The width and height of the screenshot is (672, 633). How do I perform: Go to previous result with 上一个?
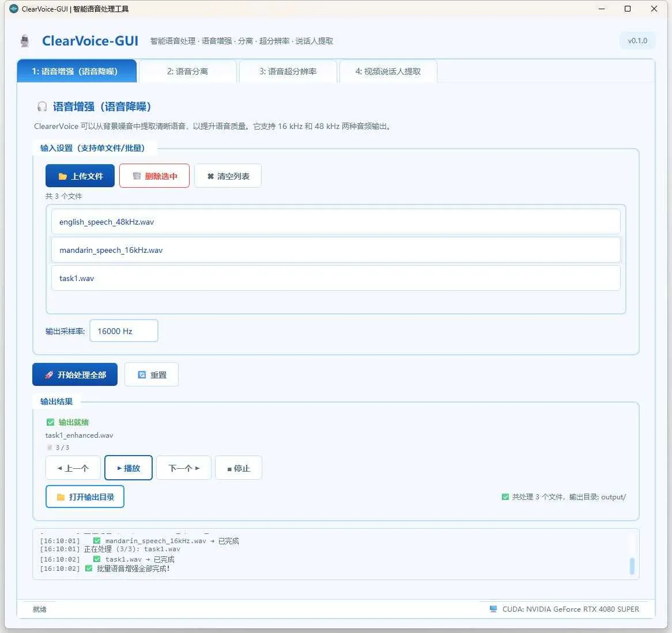pos(73,468)
